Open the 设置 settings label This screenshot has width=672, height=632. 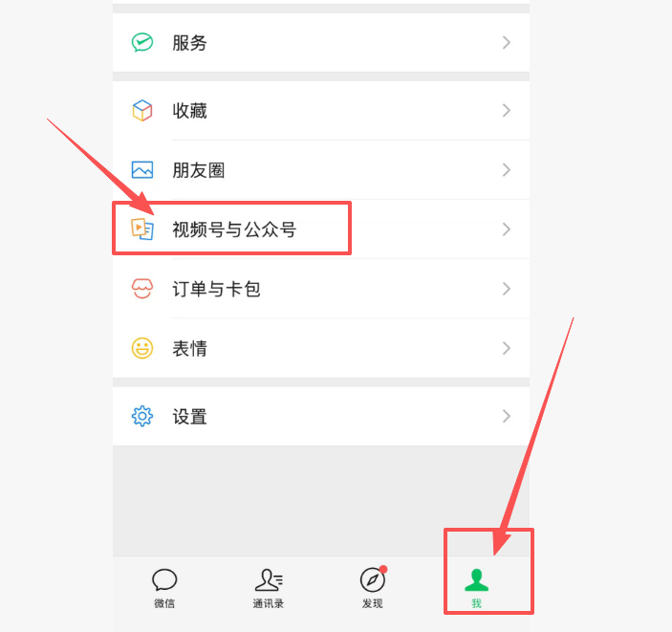pos(190,416)
